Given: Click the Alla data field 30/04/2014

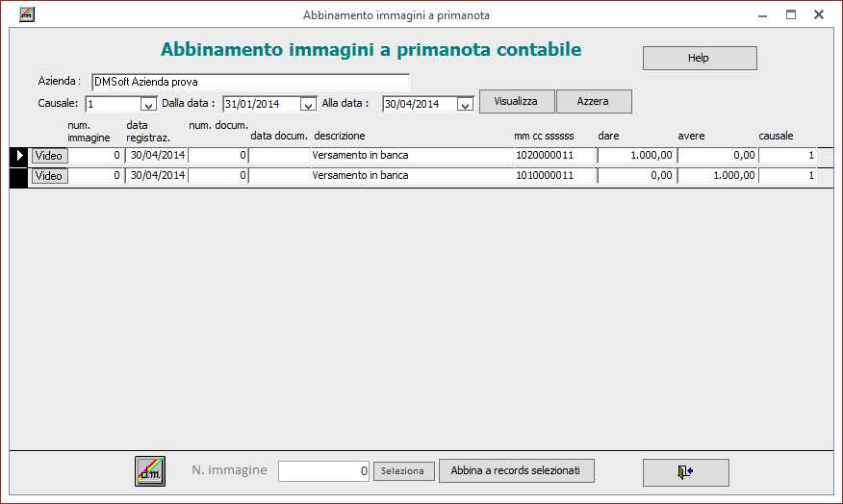Looking at the screenshot, I should click(x=420, y=104).
